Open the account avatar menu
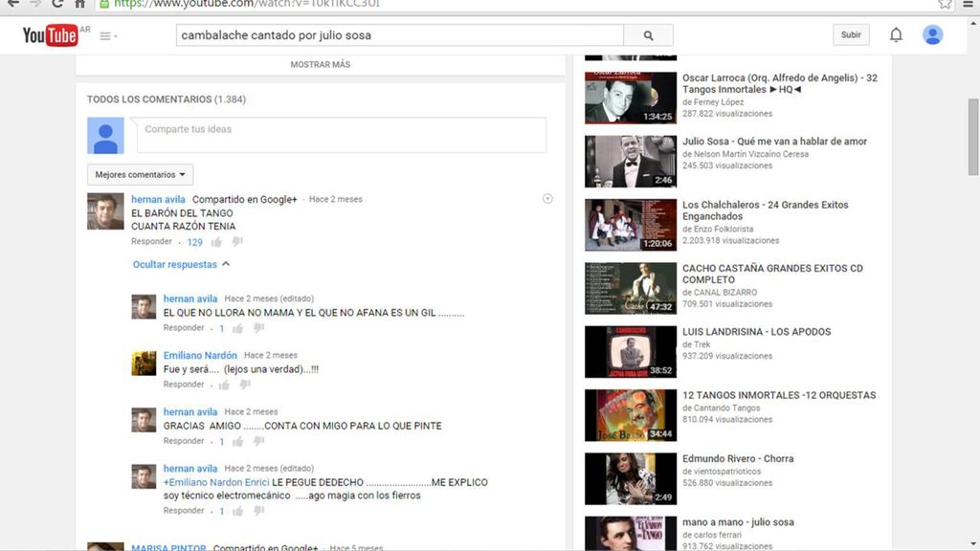Image resolution: width=980 pixels, height=551 pixels. click(x=932, y=35)
